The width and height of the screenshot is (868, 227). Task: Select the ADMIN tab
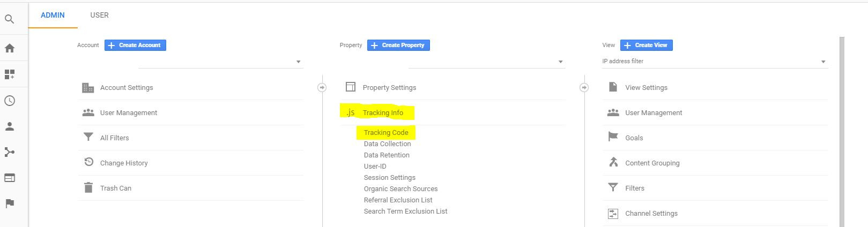[x=53, y=15]
